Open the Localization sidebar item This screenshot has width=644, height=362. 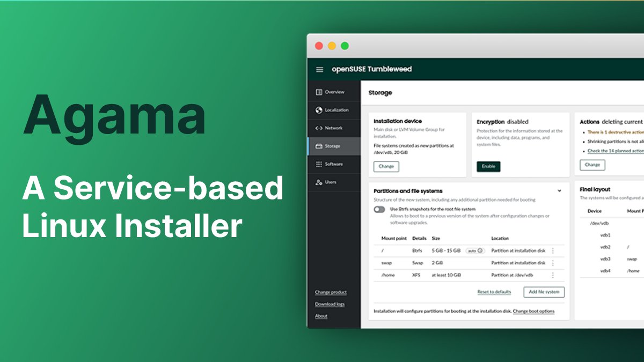click(334, 110)
